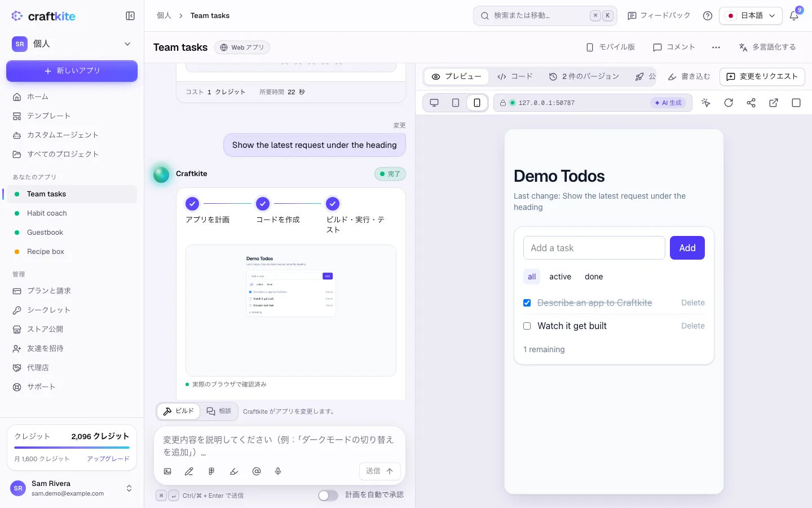This screenshot has height=508, width=812.
Task: Open the 2 件のバージョン tab
Action: (584, 77)
